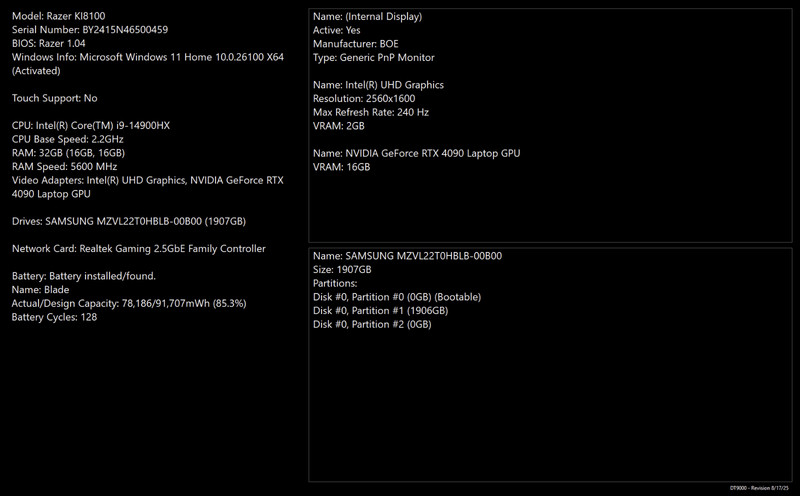Click CPU Base Speed: 2.2GHz
The height and width of the screenshot is (496, 800).
point(68,139)
